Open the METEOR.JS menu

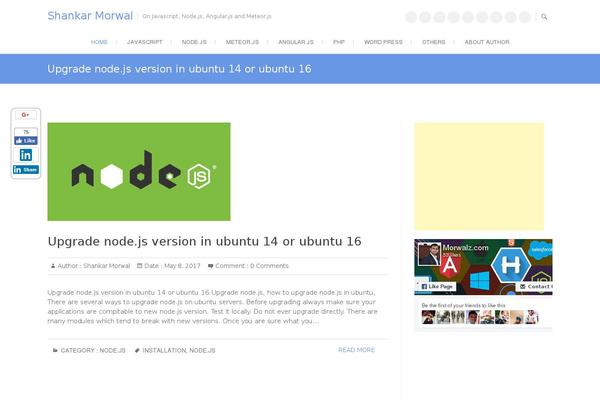[x=242, y=42]
